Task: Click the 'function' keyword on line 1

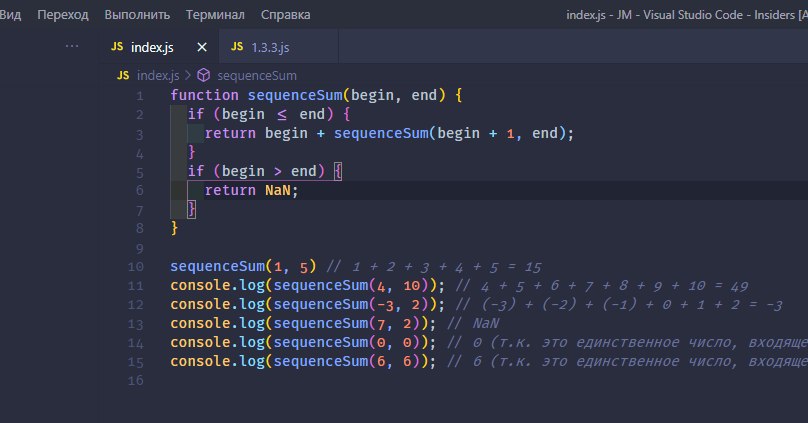Action: [x=205, y=95]
